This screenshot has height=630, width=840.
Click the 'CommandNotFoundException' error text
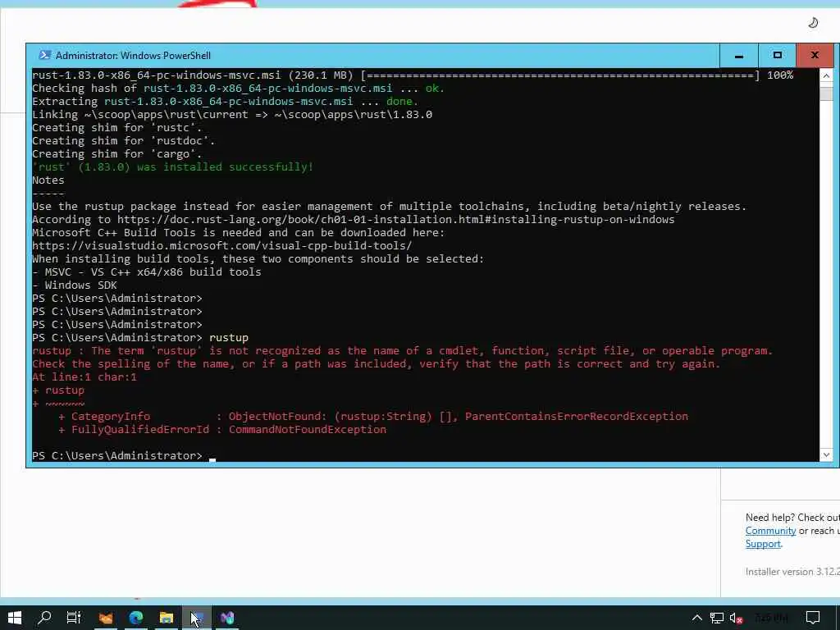pos(307,429)
